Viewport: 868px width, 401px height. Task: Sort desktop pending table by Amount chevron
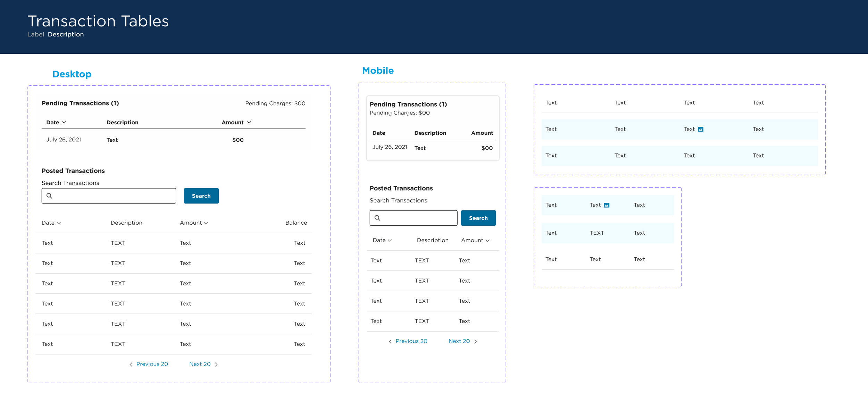(x=249, y=123)
